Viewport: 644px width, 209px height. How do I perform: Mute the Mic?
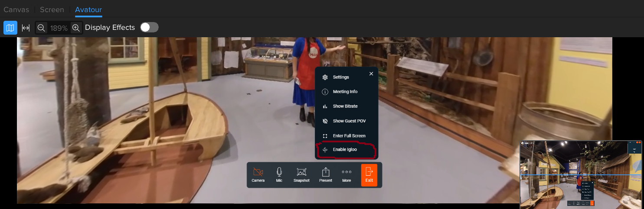tap(279, 175)
